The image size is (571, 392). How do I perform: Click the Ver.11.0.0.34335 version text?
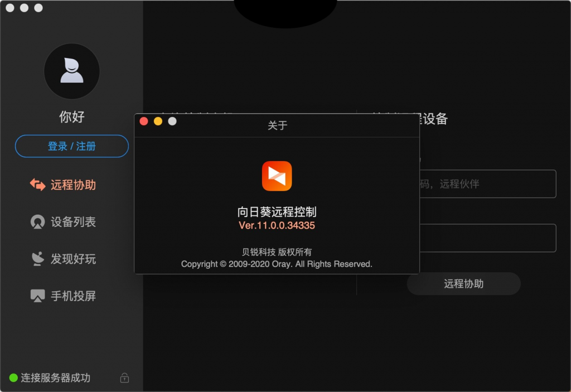[x=277, y=225]
